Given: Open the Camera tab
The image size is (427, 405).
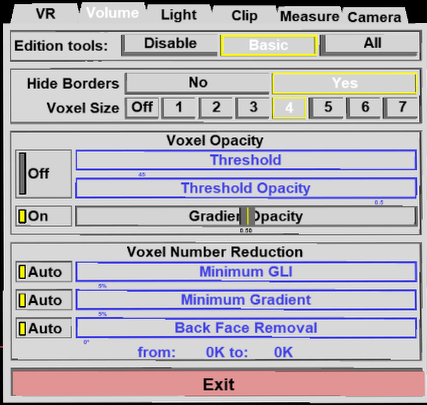Looking at the screenshot, I should click(374, 17).
